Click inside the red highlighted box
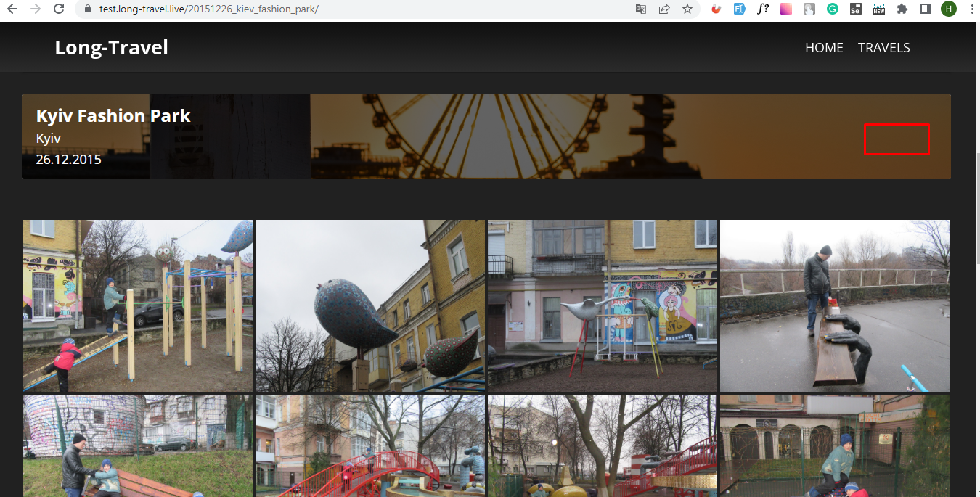The width and height of the screenshot is (980, 497). (x=897, y=139)
